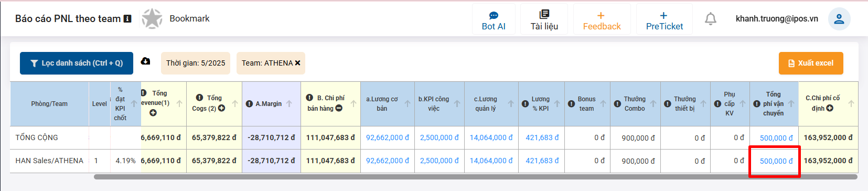
Task: Create a new PreTicket
Action: click(664, 20)
